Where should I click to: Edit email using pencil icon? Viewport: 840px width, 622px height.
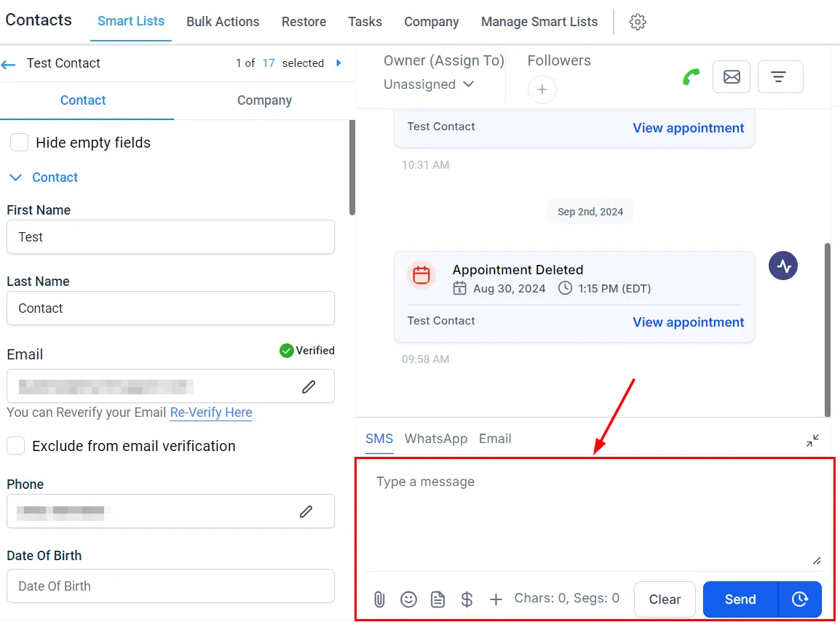point(309,386)
